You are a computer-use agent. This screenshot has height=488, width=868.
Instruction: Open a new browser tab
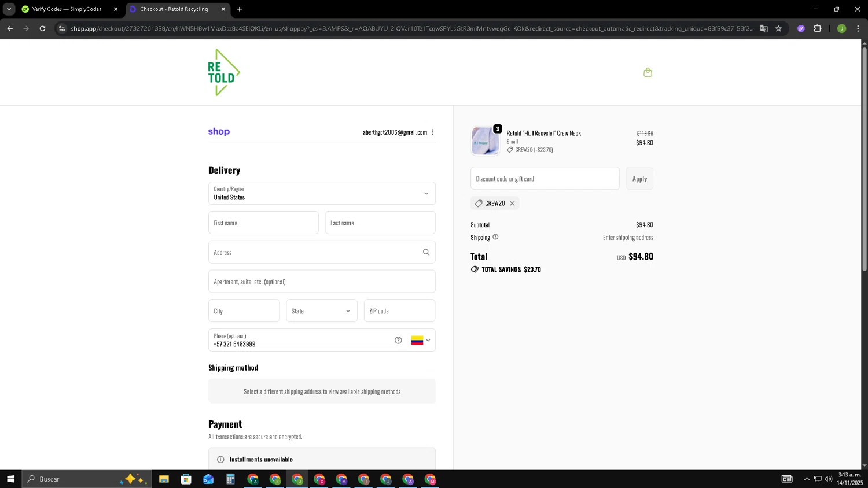click(240, 9)
